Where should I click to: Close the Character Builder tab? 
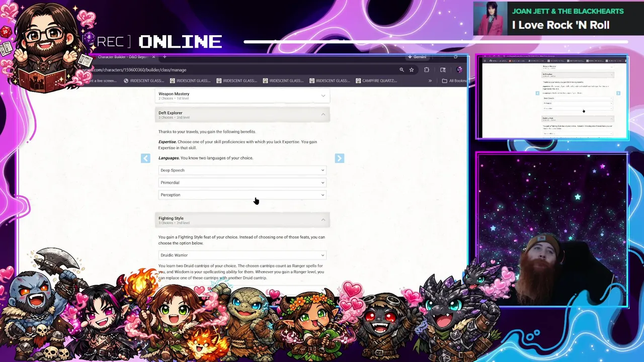153,57
